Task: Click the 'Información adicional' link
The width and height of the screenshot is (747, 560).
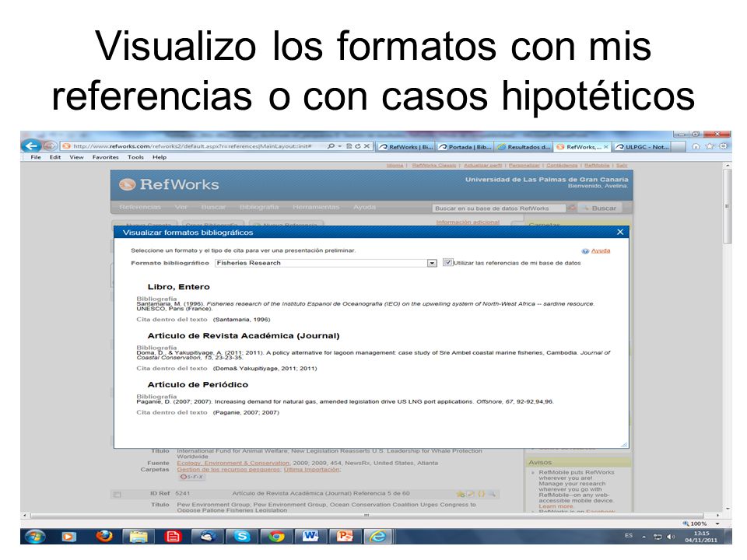Action: (468, 222)
